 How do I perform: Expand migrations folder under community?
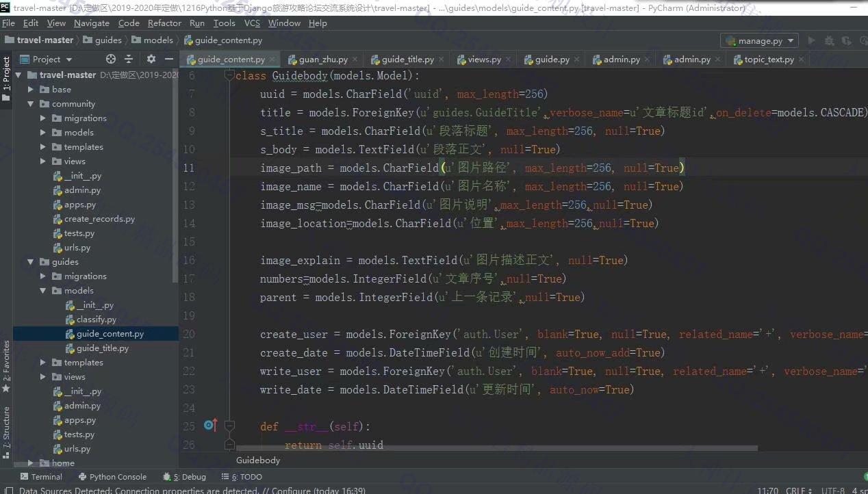point(43,118)
